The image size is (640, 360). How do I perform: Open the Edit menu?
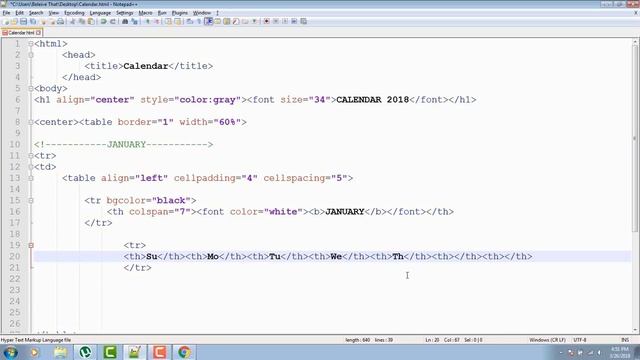19,13
